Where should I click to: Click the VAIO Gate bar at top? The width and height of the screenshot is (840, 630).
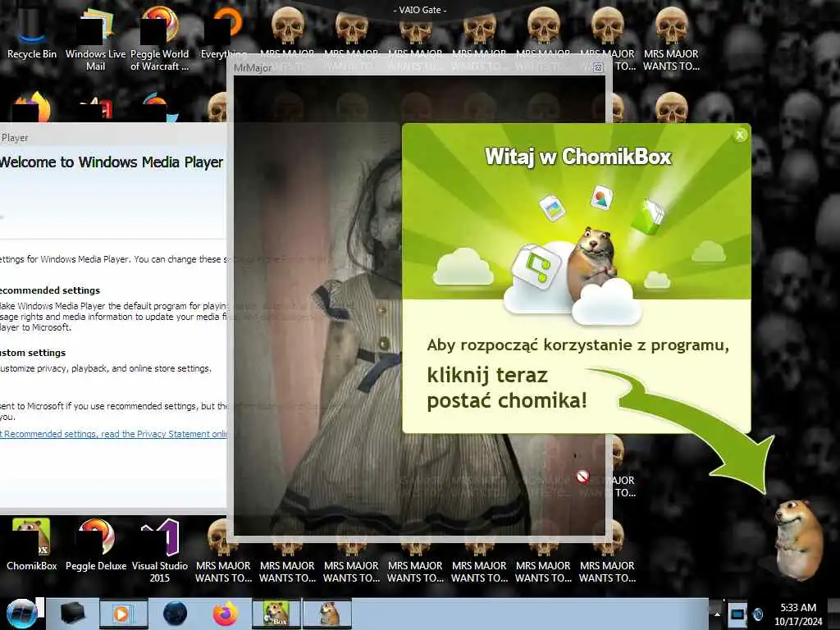coord(420,10)
